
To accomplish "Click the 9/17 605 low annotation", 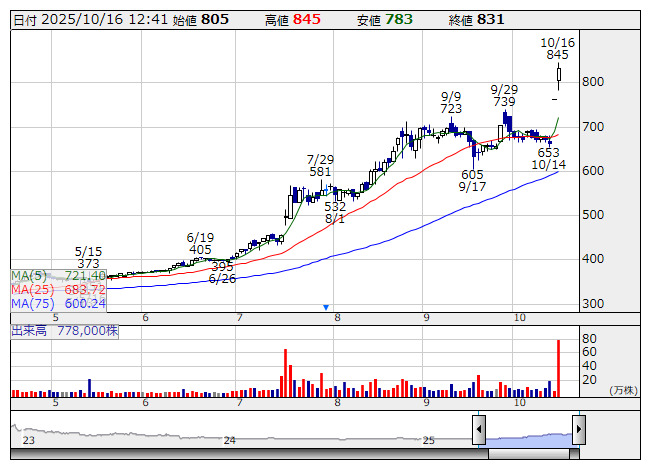I will click(472, 180).
